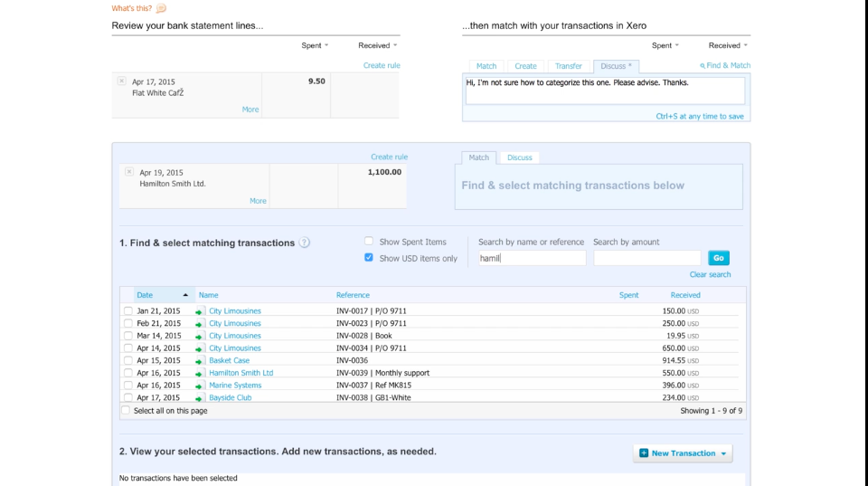The width and height of the screenshot is (868, 486).
Task: Switch to the Transfer tab
Action: (569, 66)
